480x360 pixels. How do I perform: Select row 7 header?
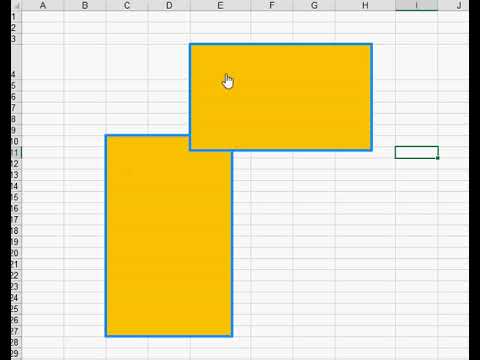(16, 108)
